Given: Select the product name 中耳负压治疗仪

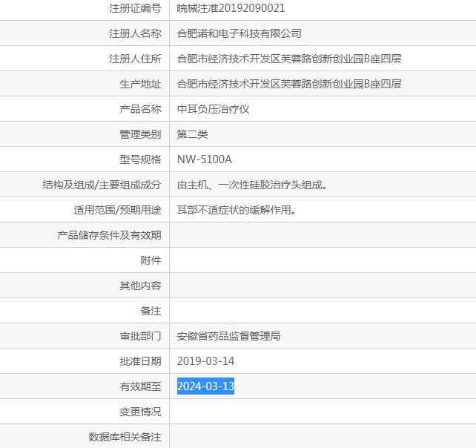Looking at the screenshot, I should point(213,109).
